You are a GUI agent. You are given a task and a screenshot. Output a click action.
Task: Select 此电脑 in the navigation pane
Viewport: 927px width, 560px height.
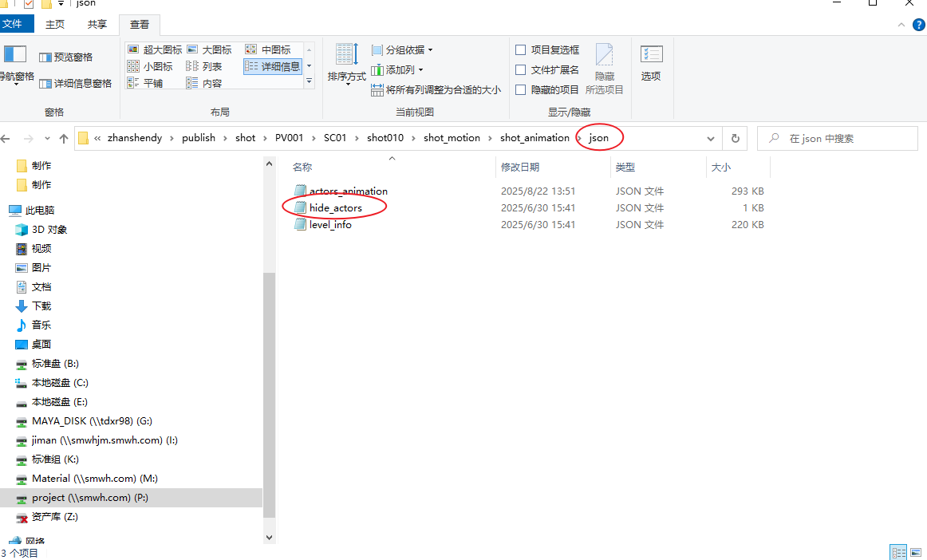[32, 210]
